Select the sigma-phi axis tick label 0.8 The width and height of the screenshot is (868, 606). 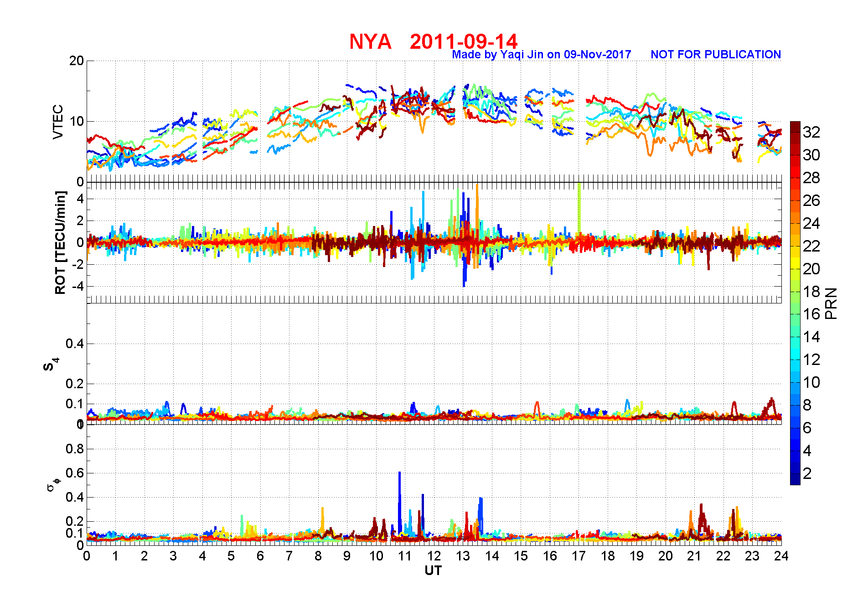[75, 449]
